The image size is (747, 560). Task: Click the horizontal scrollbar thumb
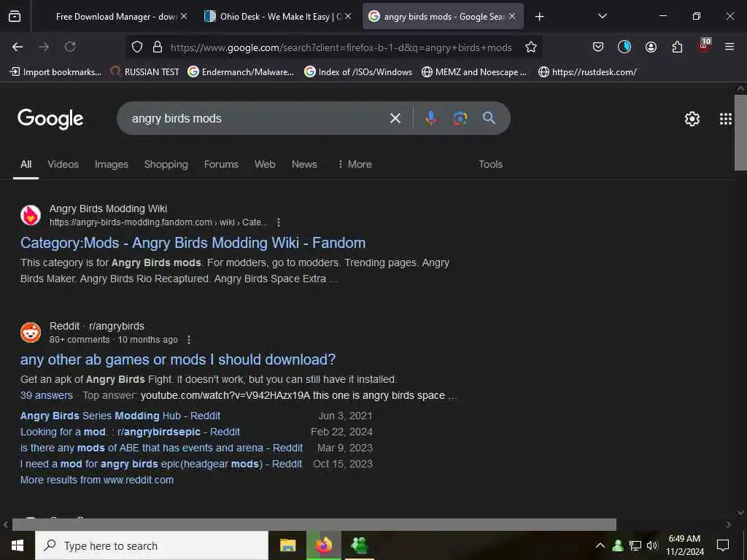coord(314,524)
